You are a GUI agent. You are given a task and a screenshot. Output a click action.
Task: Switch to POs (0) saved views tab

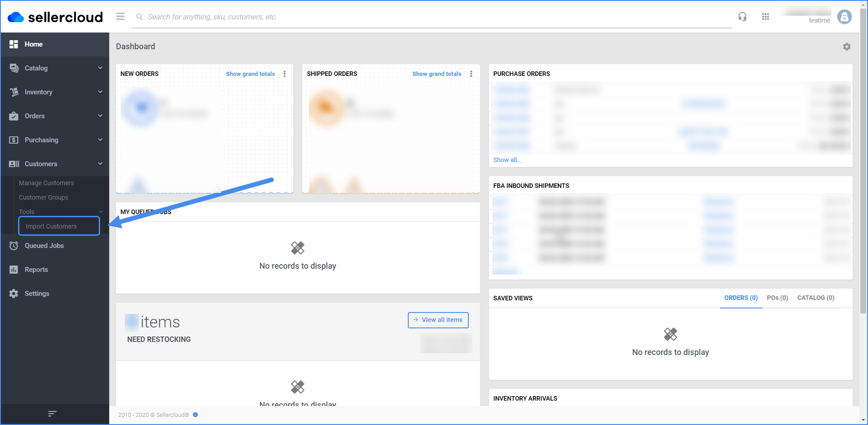pyautogui.click(x=777, y=298)
